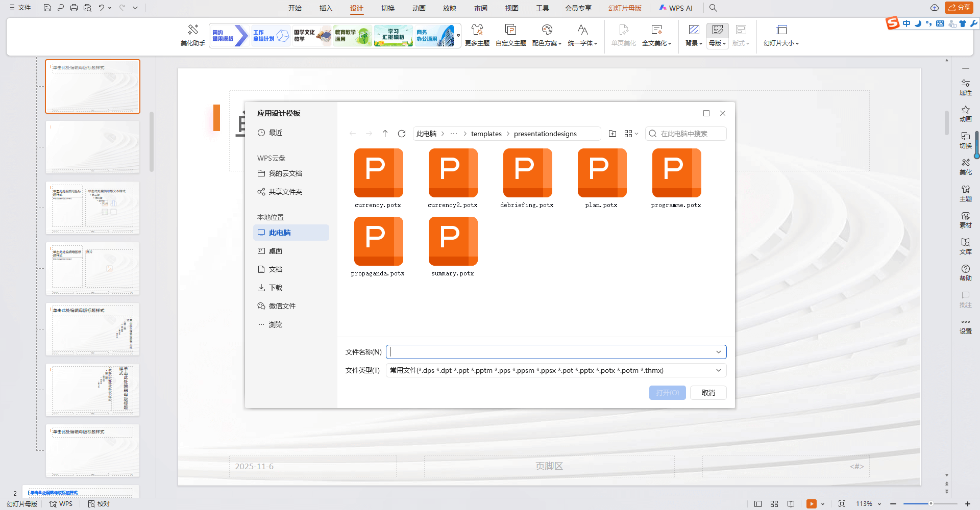Refresh the file dialog folder listing
This screenshot has width=980, height=510.
coord(402,134)
